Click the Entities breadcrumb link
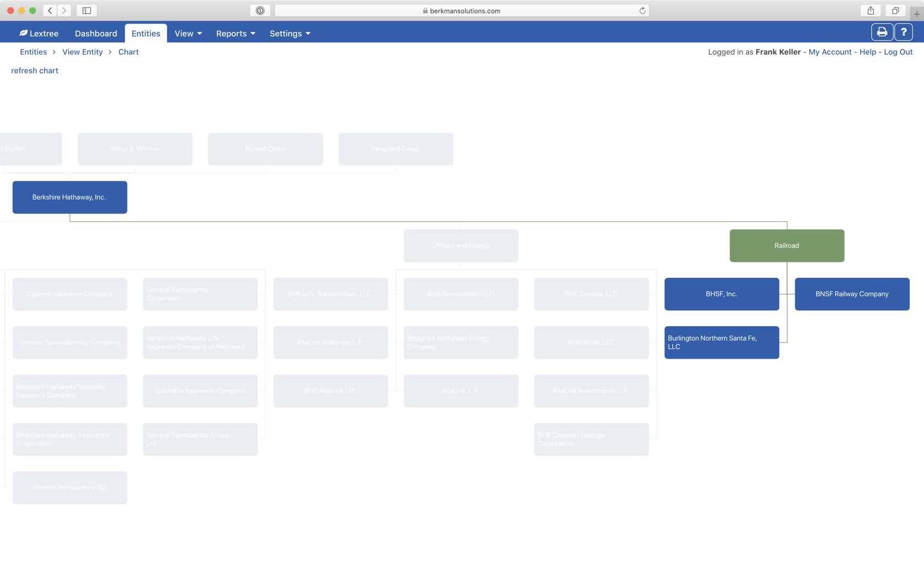This screenshot has height=565, width=924. (33, 52)
